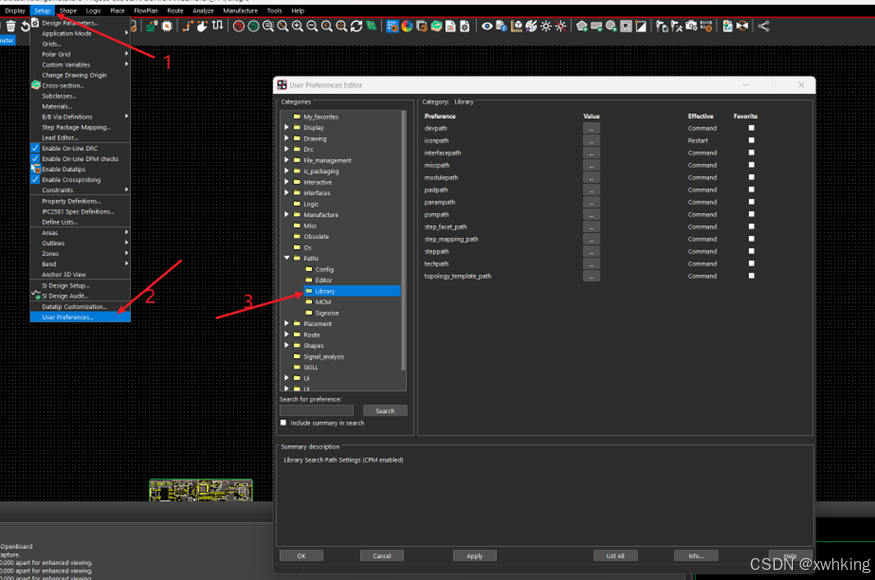The height and width of the screenshot is (580, 875).
Task: Click the Zoom In magnifier icon
Action: [297, 26]
